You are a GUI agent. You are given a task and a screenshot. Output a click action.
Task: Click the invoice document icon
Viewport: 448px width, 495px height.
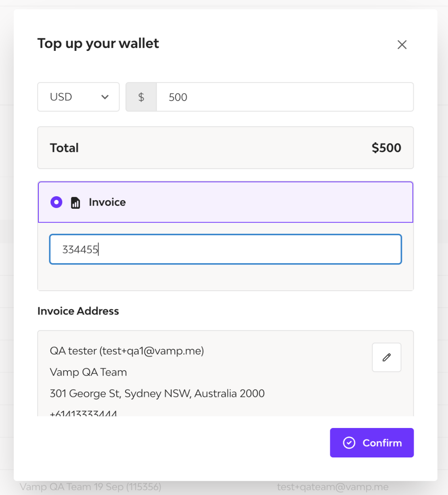75,202
